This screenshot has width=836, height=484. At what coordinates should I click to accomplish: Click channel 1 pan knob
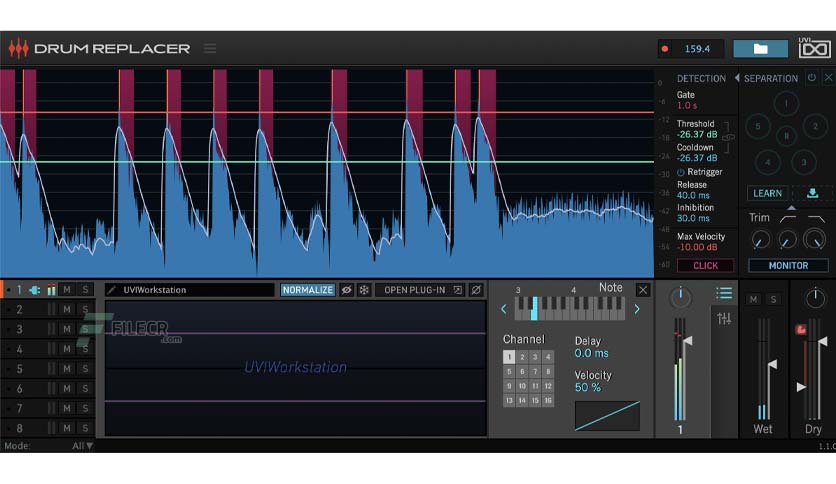coord(680,297)
